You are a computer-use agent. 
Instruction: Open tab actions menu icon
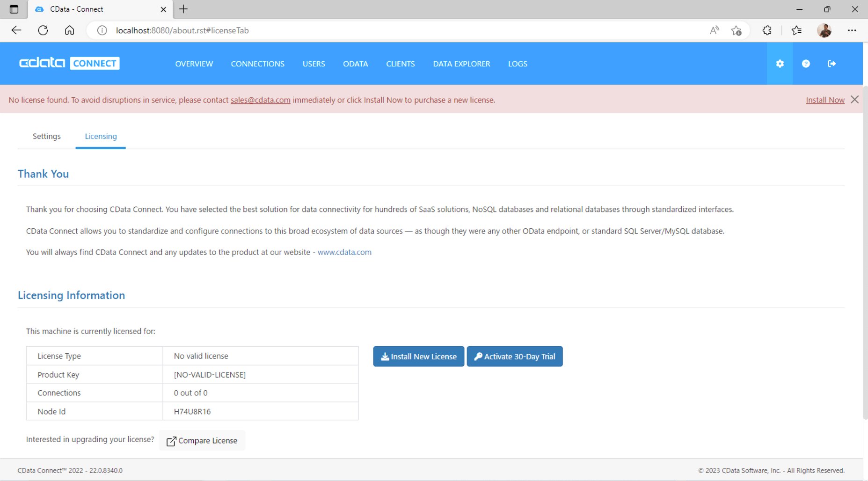14,9
